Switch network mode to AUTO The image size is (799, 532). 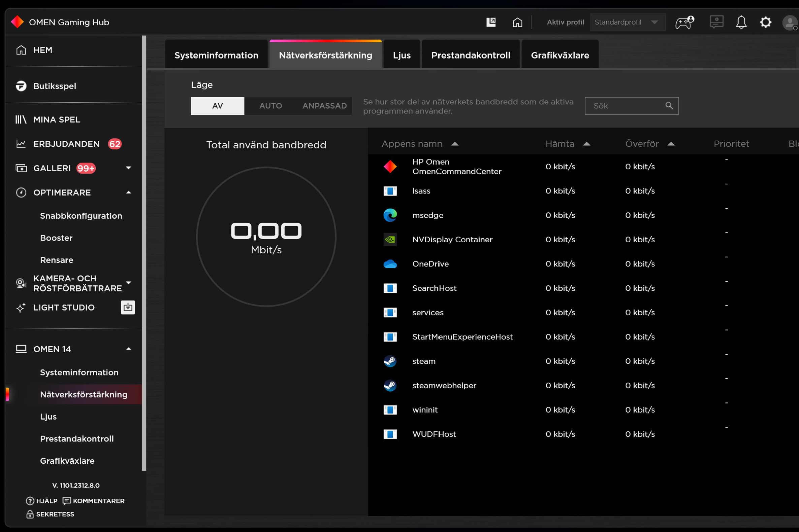pyautogui.click(x=270, y=106)
